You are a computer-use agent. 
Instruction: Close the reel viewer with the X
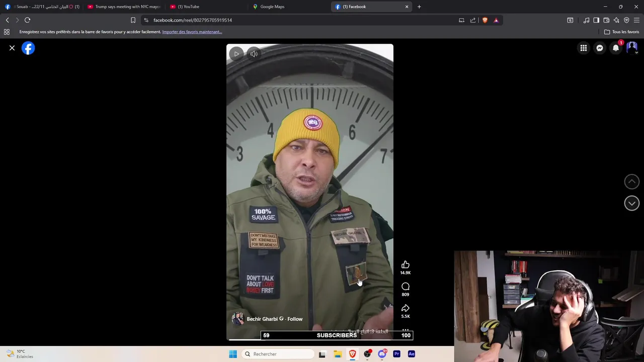click(x=12, y=48)
